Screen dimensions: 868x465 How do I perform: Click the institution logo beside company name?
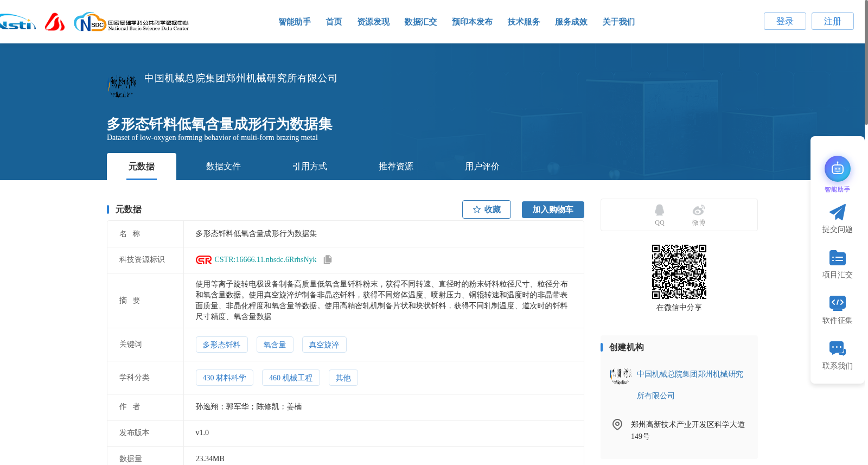click(122, 86)
